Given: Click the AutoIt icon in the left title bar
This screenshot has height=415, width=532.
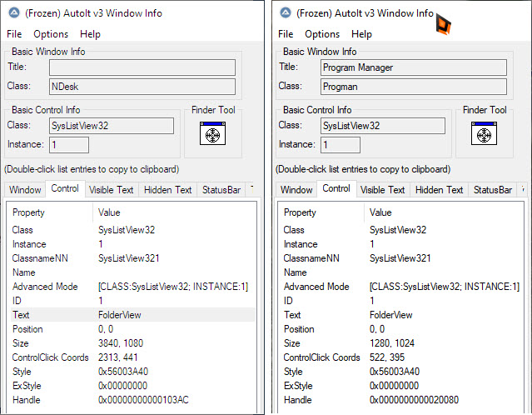Looking at the screenshot, I should click(x=12, y=13).
